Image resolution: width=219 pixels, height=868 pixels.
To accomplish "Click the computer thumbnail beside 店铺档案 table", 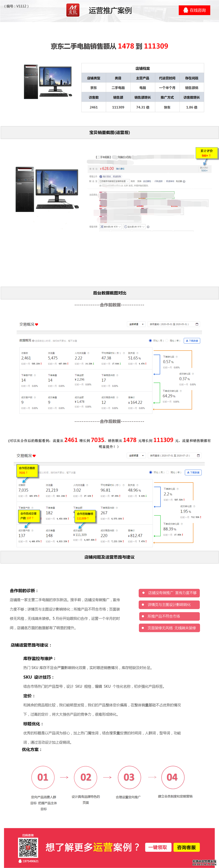I will 48,82.
